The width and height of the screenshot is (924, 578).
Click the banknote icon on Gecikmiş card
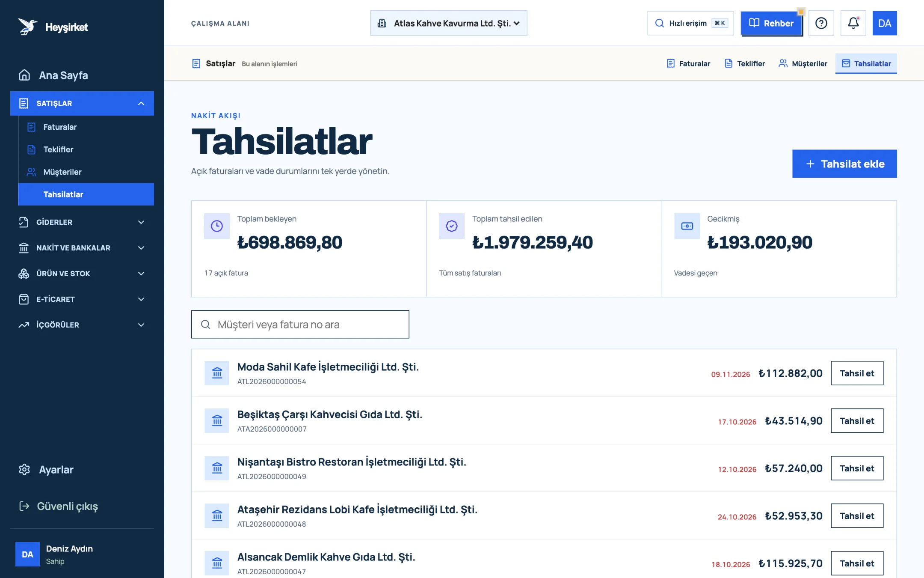click(x=687, y=226)
